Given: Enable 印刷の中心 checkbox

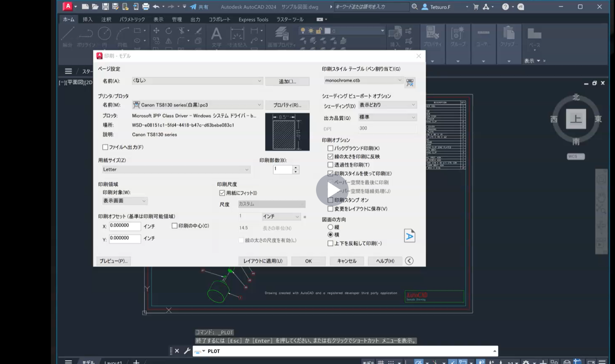Looking at the screenshot, I should pos(174,226).
